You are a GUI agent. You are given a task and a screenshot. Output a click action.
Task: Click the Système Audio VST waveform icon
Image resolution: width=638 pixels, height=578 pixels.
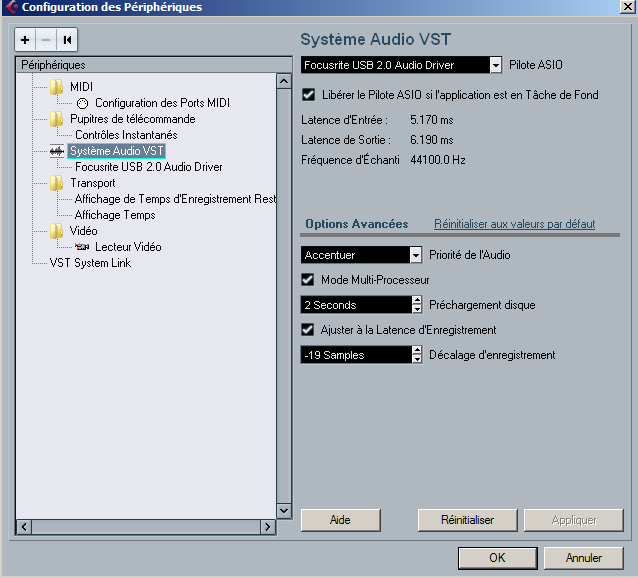click(57, 151)
